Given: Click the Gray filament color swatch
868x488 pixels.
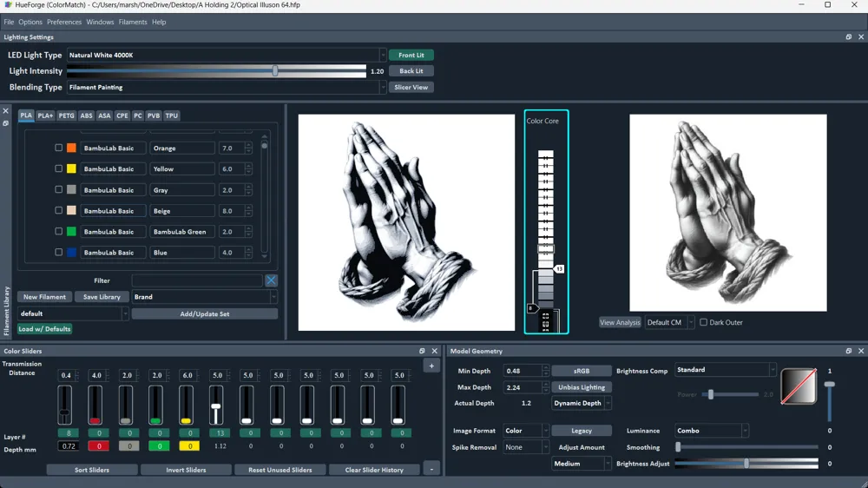Looking at the screenshot, I should point(71,190).
